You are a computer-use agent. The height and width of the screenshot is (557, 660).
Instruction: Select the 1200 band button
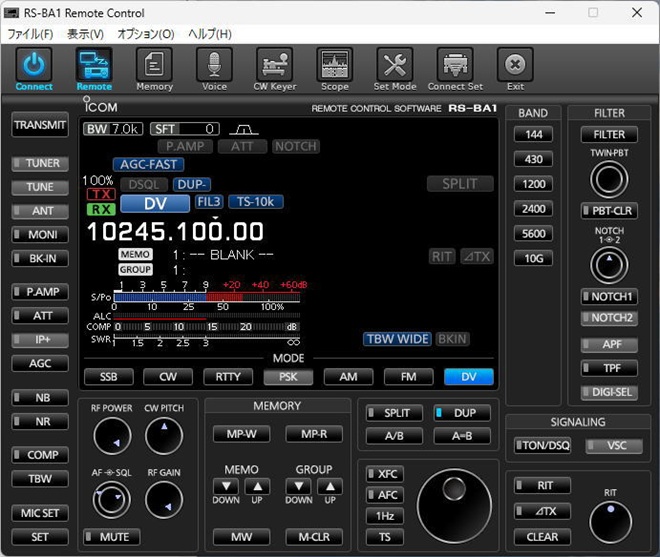[x=532, y=184]
